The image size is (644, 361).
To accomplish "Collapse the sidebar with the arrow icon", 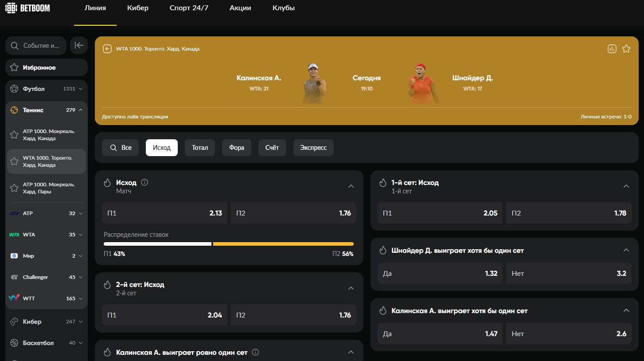I will tap(79, 45).
